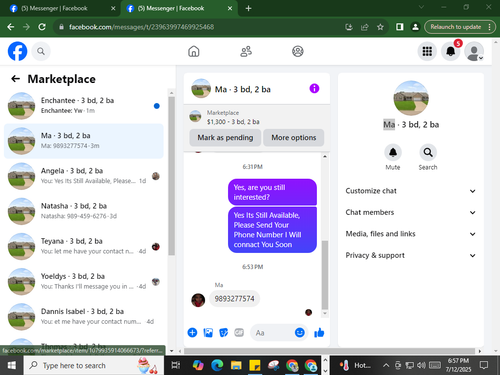Open more actions plus icon in composer

(192, 332)
